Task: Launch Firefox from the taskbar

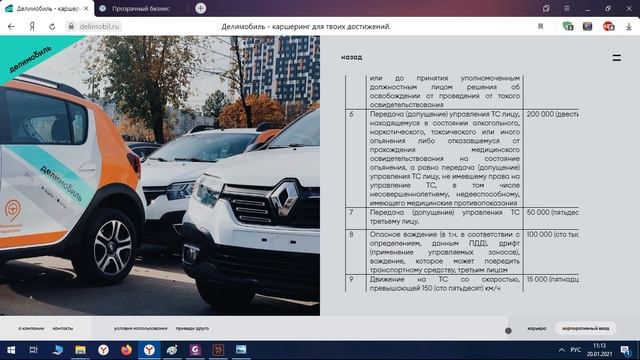Action: (127, 350)
